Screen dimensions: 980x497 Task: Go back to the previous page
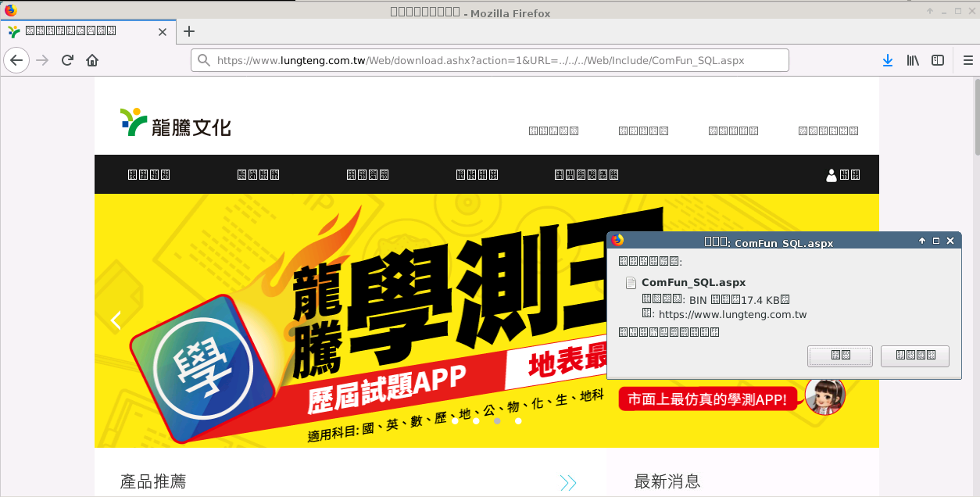[16, 60]
